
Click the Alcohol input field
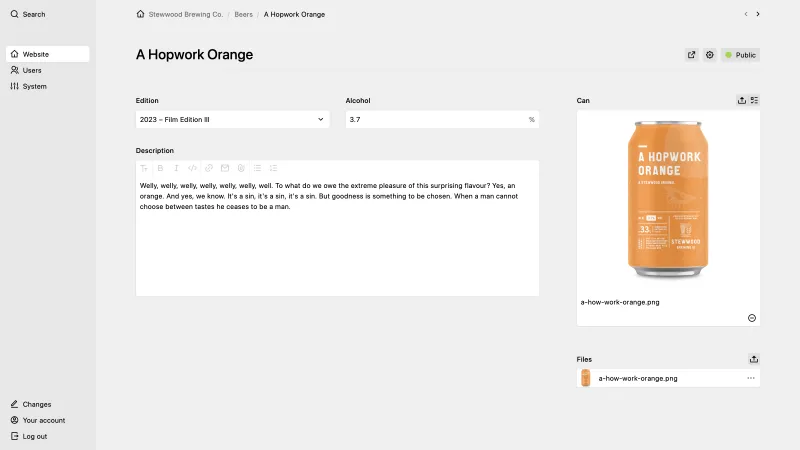coord(442,119)
